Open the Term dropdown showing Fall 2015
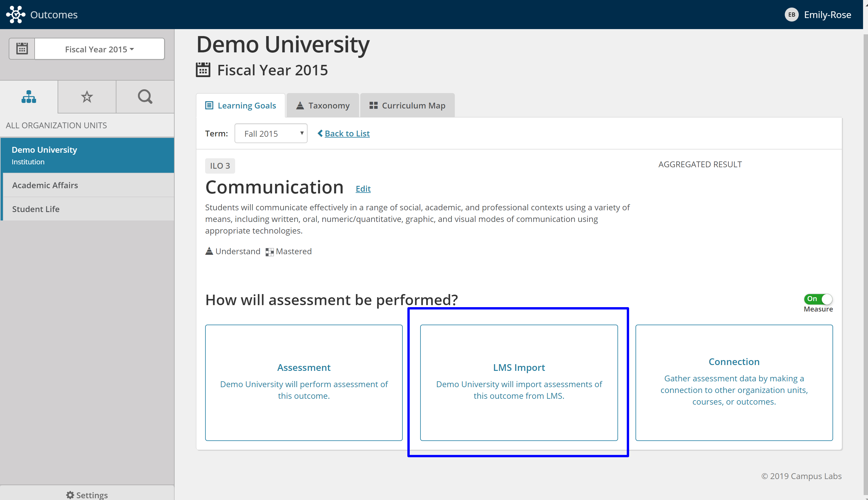This screenshot has height=500, width=868. 271,133
